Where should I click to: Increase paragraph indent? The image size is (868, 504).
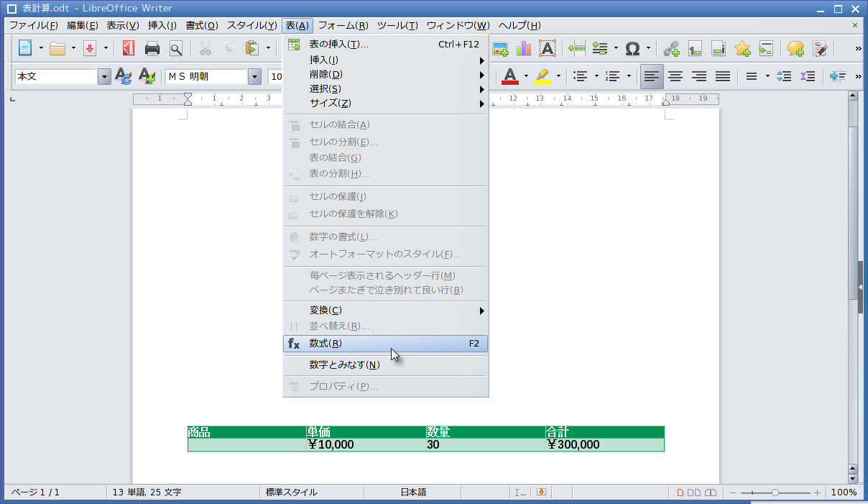click(x=837, y=75)
